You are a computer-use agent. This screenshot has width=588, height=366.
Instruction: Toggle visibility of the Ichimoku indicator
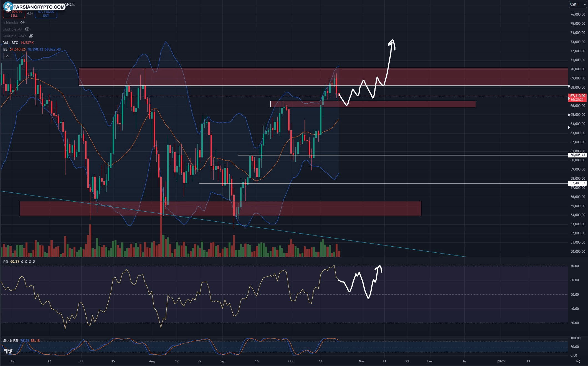tap(23, 22)
